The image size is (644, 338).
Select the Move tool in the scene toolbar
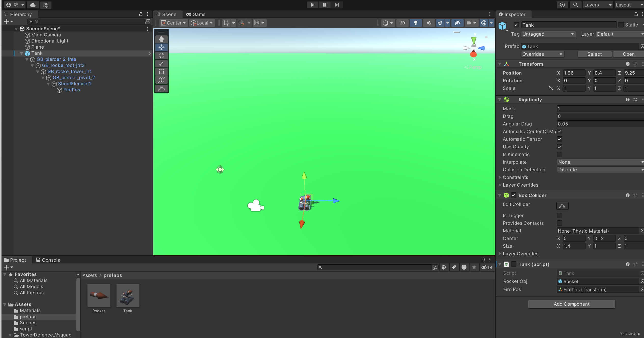[161, 47]
